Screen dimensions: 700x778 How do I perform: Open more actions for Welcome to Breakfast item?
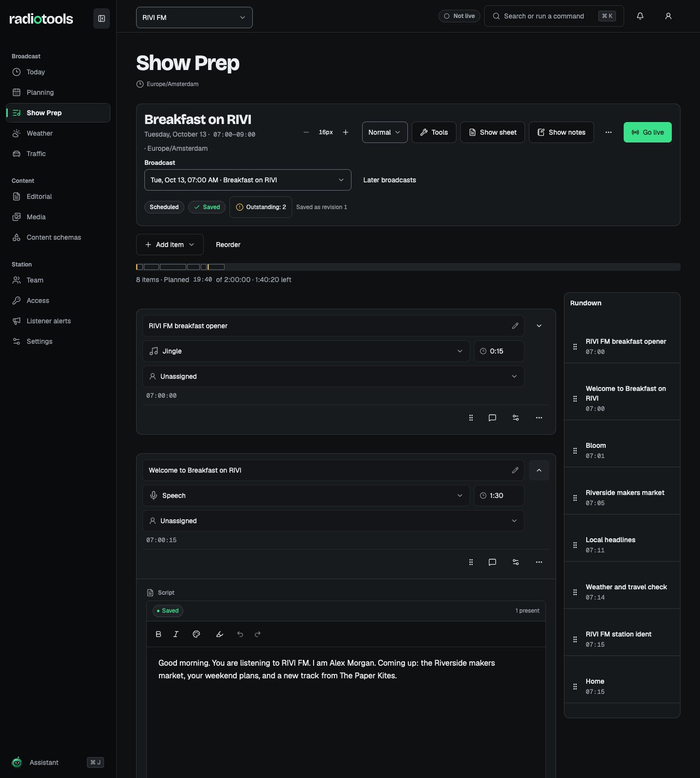point(539,562)
